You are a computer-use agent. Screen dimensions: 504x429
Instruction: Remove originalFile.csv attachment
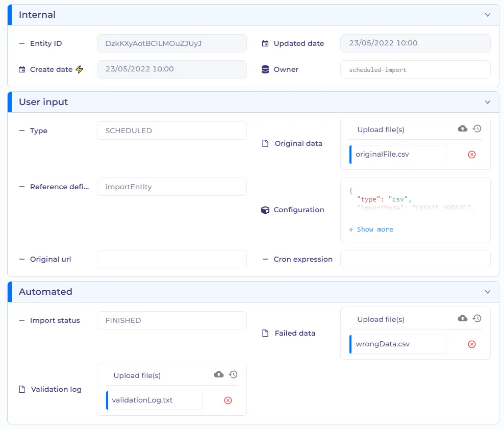click(x=471, y=155)
